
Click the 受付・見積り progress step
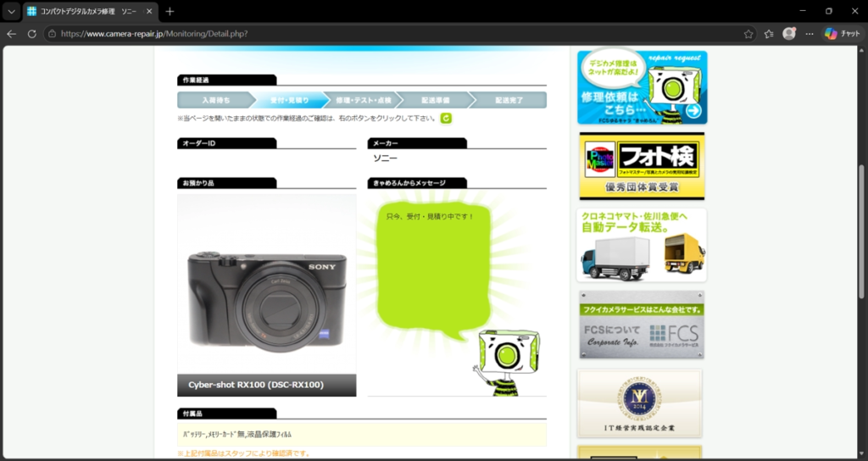(x=290, y=100)
